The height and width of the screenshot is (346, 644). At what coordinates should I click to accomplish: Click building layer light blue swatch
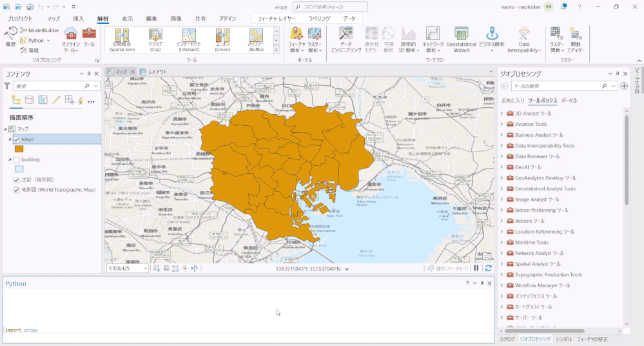tap(19, 169)
